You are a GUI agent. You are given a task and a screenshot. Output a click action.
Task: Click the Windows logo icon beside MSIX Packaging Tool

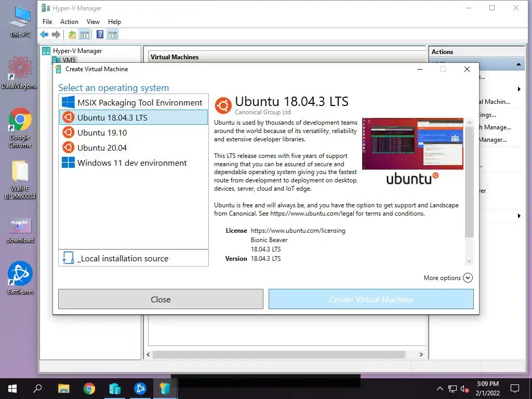(x=68, y=102)
